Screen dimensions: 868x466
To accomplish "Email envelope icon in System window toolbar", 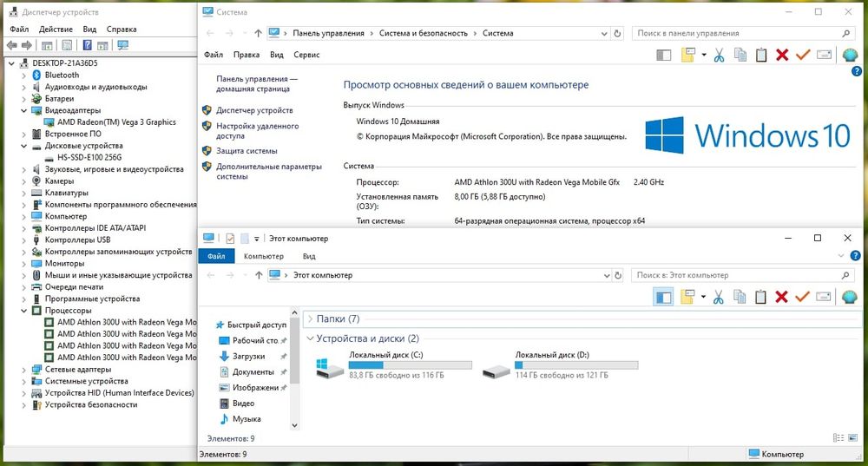I will coord(825,55).
